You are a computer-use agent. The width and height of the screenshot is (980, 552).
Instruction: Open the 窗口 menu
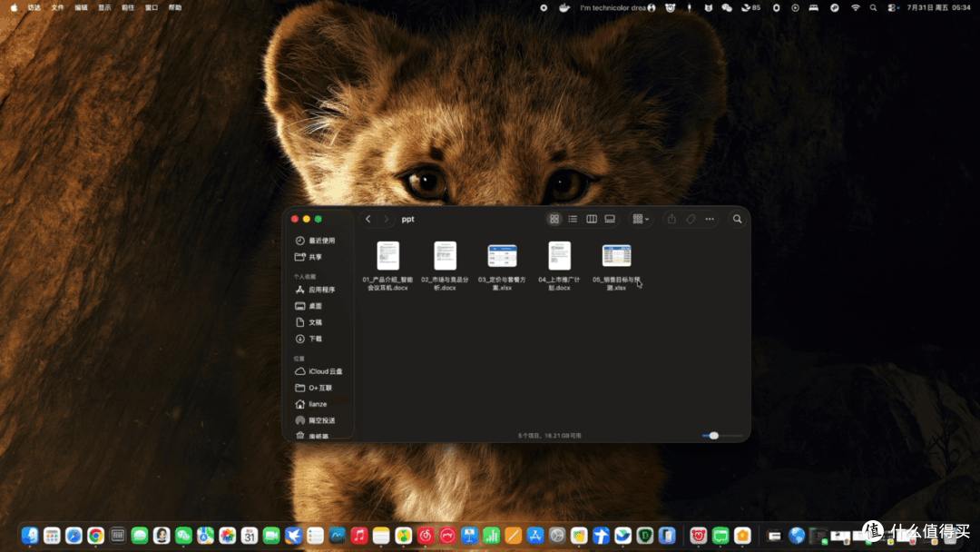pos(152,7)
